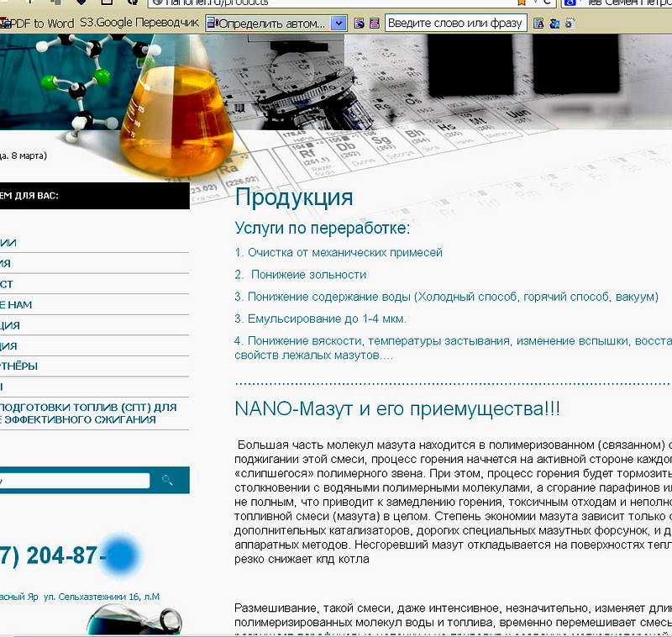Screen dimensions: 672x637
Task: Click the arrow of the language selector dropdown
Action: (339, 24)
